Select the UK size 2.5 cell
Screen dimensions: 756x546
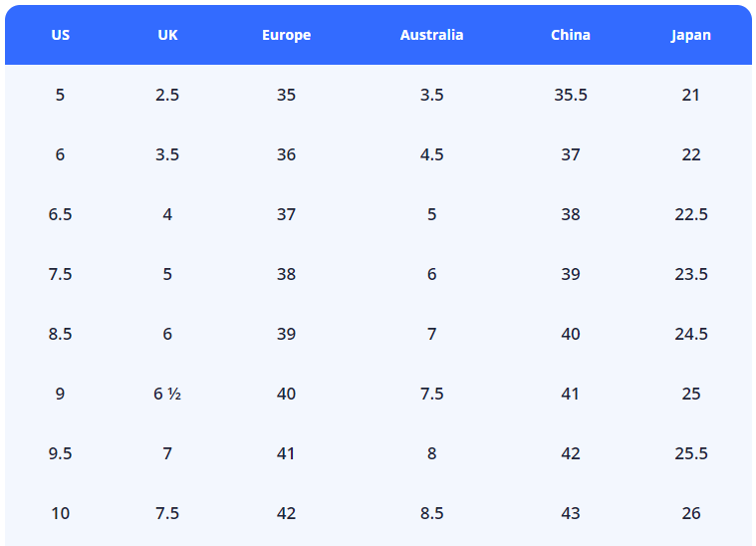pos(167,95)
